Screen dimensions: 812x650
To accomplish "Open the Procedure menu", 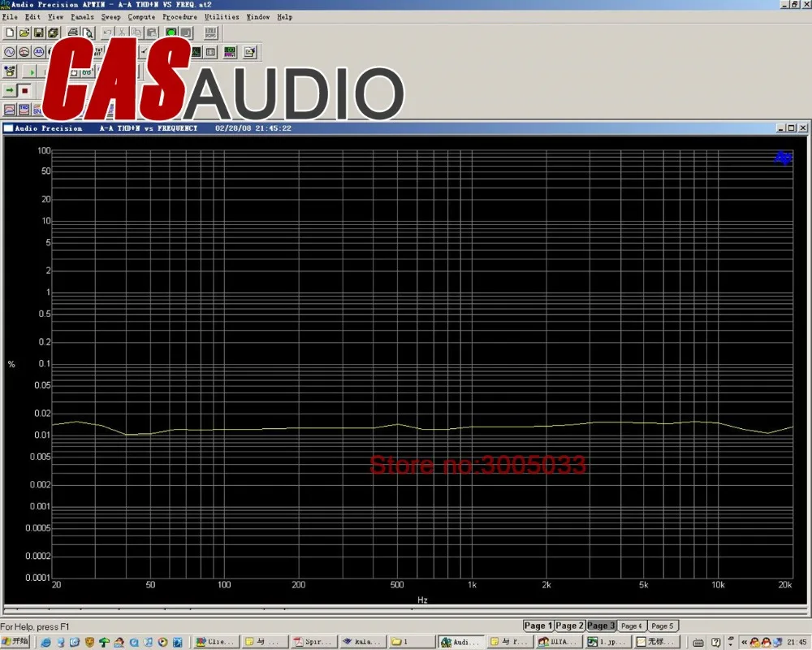I will [179, 17].
